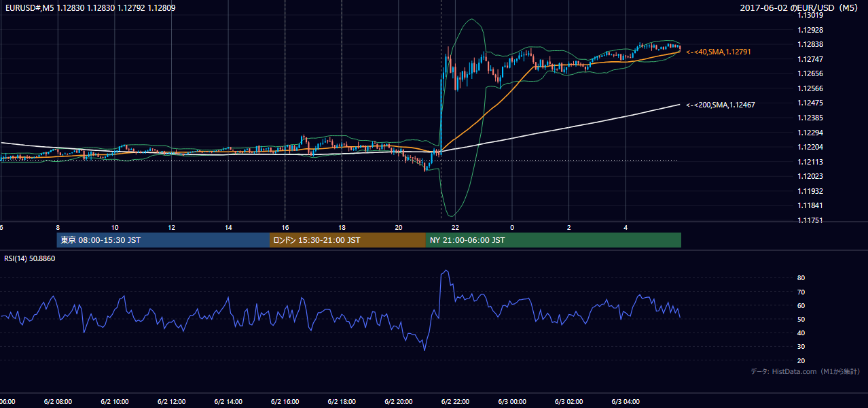Click hour label 16 under the price chart
Image resolution: width=868 pixels, height=408 pixels.
tap(285, 227)
